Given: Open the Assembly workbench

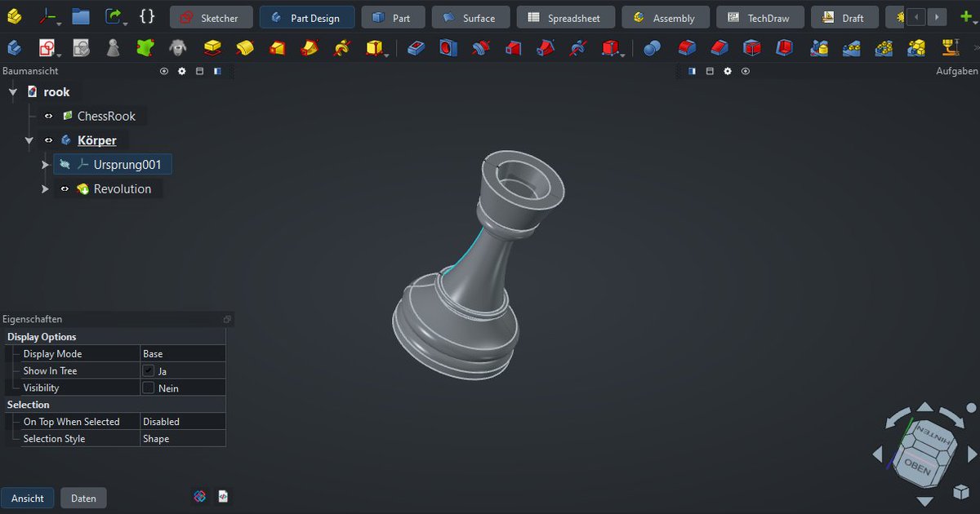Looking at the screenshot, I should click(x=666, y=16).
